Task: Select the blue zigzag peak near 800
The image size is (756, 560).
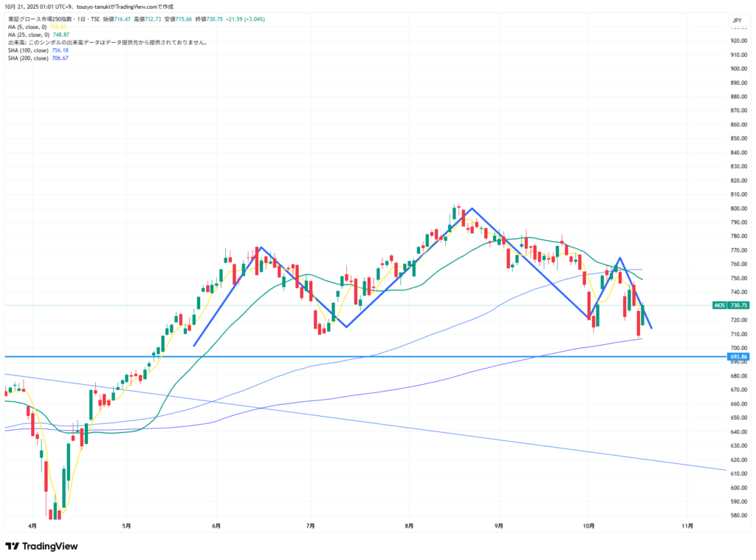Action: (x=472, y=208)
